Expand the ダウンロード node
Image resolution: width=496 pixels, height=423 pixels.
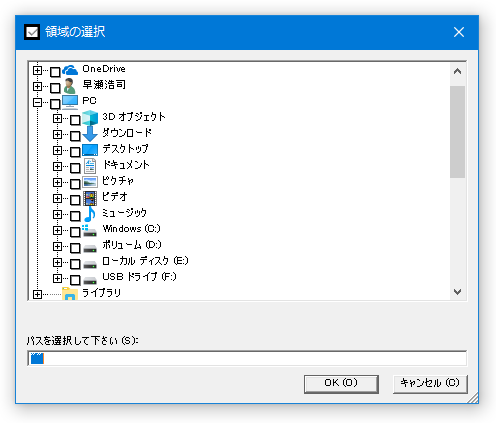(57, 134)
